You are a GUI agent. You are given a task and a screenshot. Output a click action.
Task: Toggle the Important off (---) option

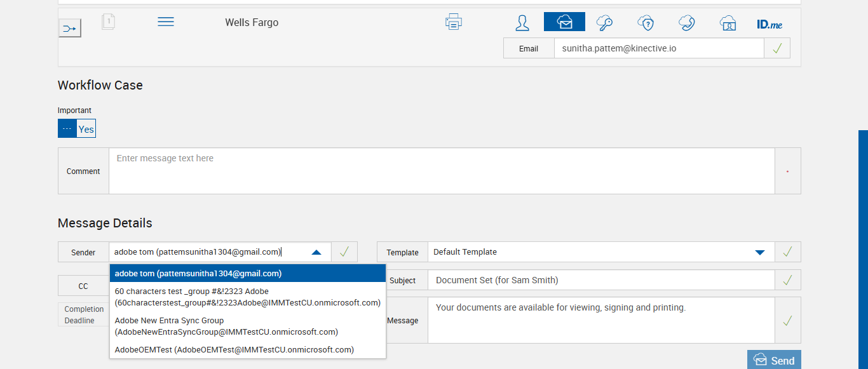point(67,129)
